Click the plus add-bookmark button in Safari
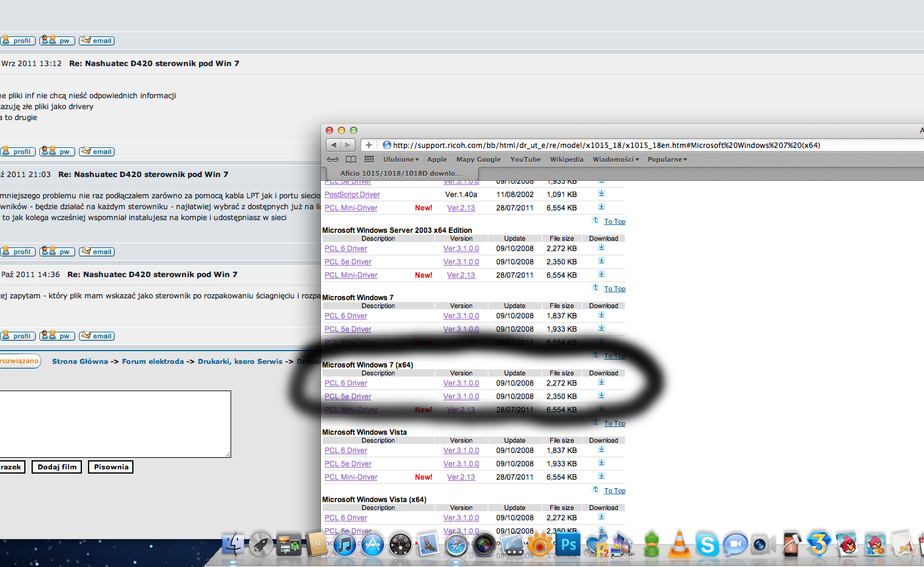The image size is (924, 567). pos(368,145)
